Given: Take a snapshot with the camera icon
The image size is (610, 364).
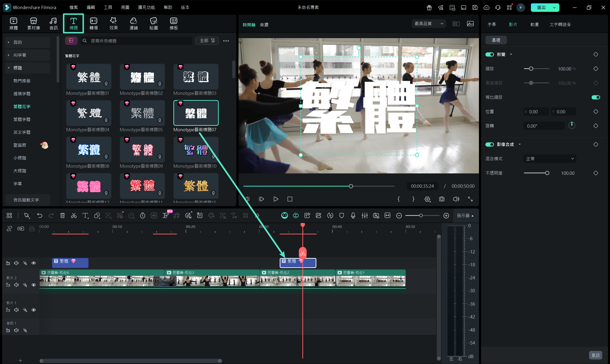Looking at the screenshot, I should click(x=442, y=199).
